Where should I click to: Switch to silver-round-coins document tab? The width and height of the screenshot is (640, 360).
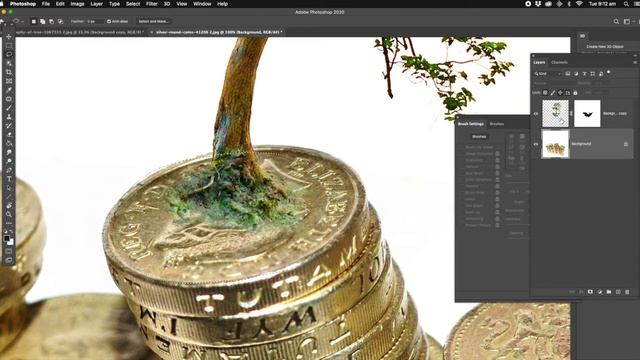tap(219, 32)
